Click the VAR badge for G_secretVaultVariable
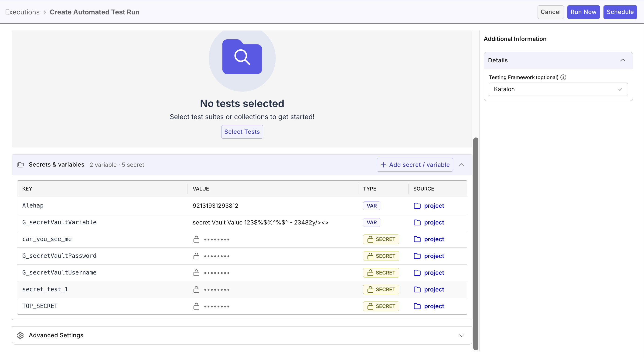The height and width of the screenshot is (358, 644). pos(371,222)
